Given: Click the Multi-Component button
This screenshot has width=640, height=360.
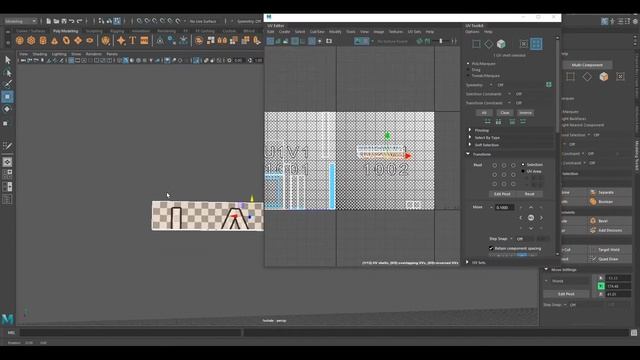Looking at the screenshot, I should pyautogui.click(x=587, y=65).
